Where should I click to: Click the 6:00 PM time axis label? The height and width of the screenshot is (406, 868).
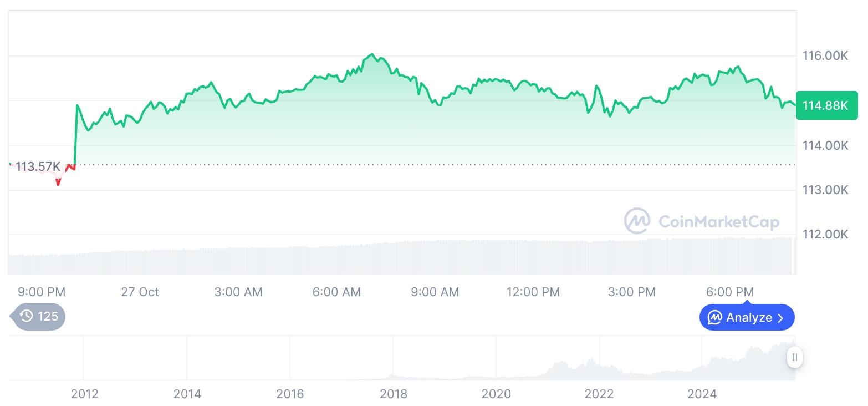[x=730, y=292]
